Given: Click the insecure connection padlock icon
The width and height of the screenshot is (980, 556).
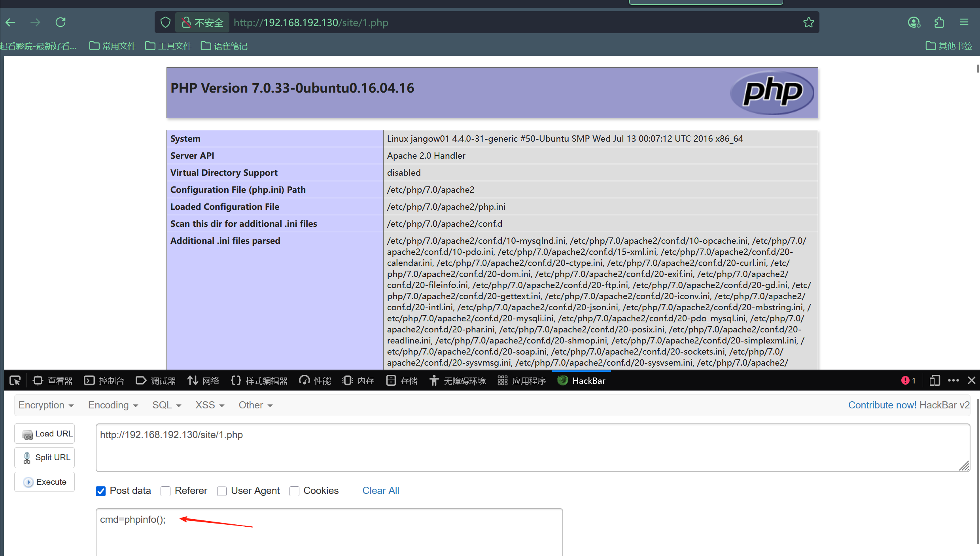Looking at the screenshot, I should [x=186, y=23].
